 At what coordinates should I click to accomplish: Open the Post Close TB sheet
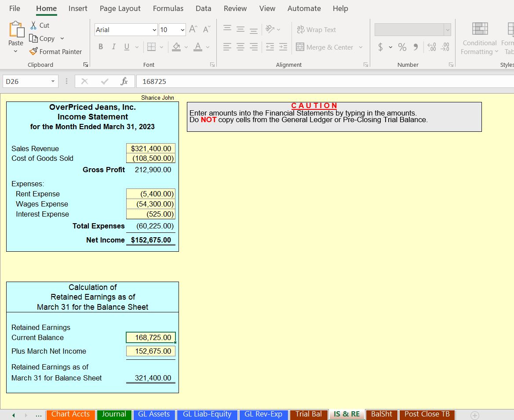click(427, 414)
